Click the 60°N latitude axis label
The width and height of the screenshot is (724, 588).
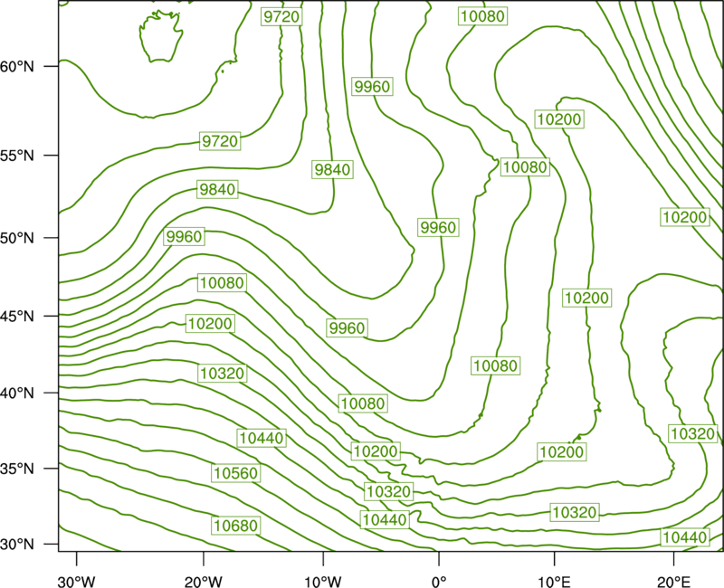tap(17, 66)
